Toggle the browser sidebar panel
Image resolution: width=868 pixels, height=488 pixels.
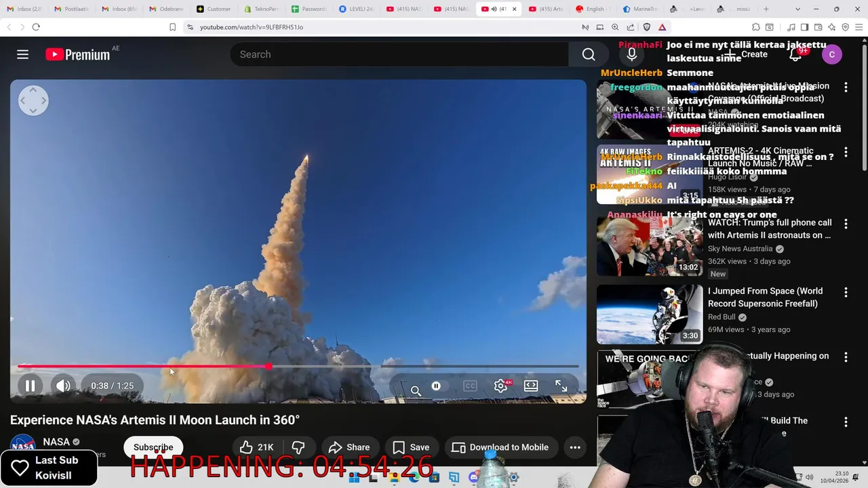[804, 27]
